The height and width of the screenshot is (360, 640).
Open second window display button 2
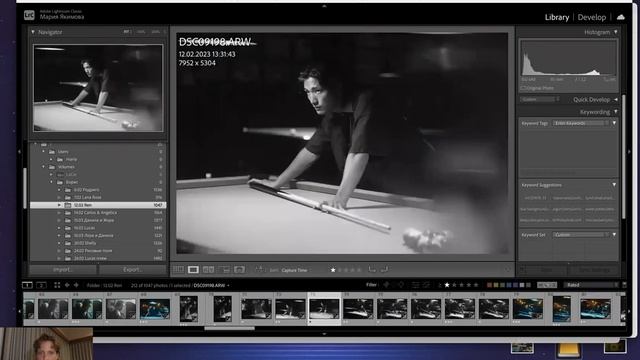(41, 285)
